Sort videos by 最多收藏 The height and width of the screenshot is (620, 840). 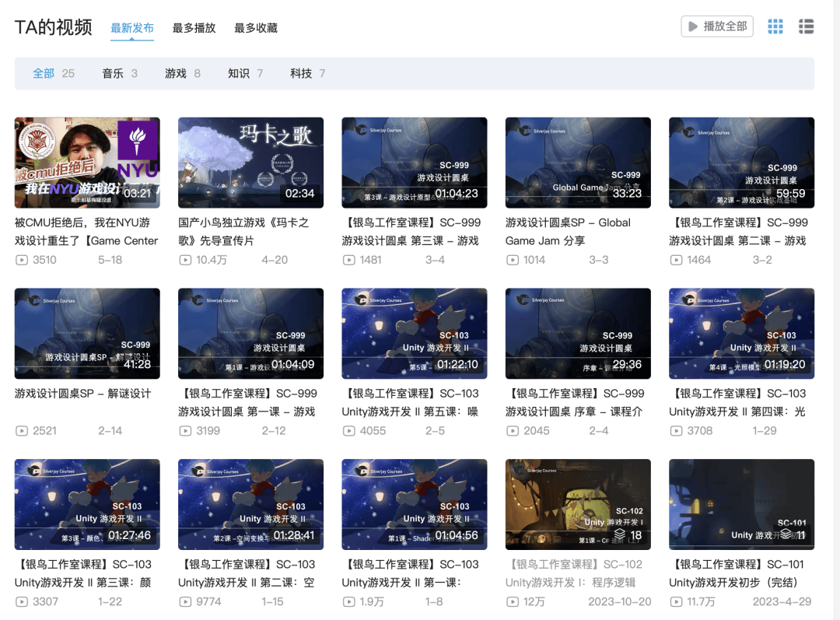click(256, 28)
